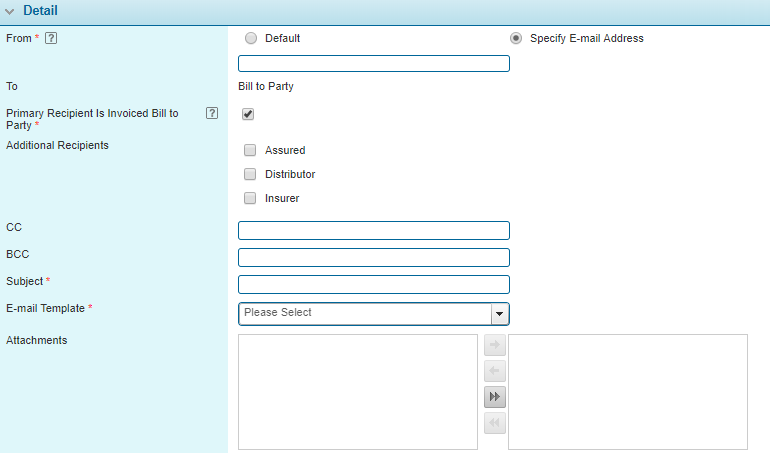Move all attachments right with double arrow

point(494,398)
